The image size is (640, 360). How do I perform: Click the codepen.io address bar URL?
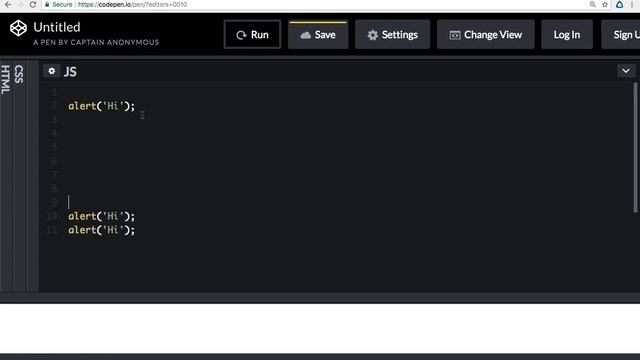(x=132, y=4)
